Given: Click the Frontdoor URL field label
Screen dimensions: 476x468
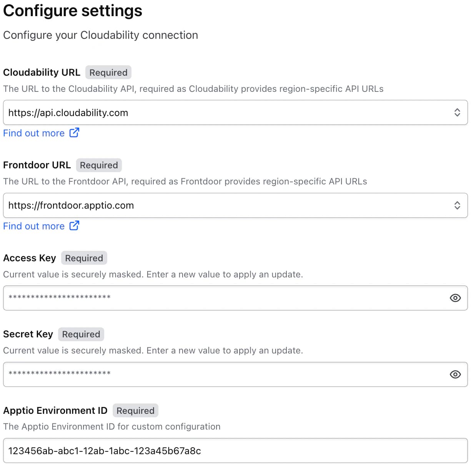Looking at the screenshot, I should 37,165.
